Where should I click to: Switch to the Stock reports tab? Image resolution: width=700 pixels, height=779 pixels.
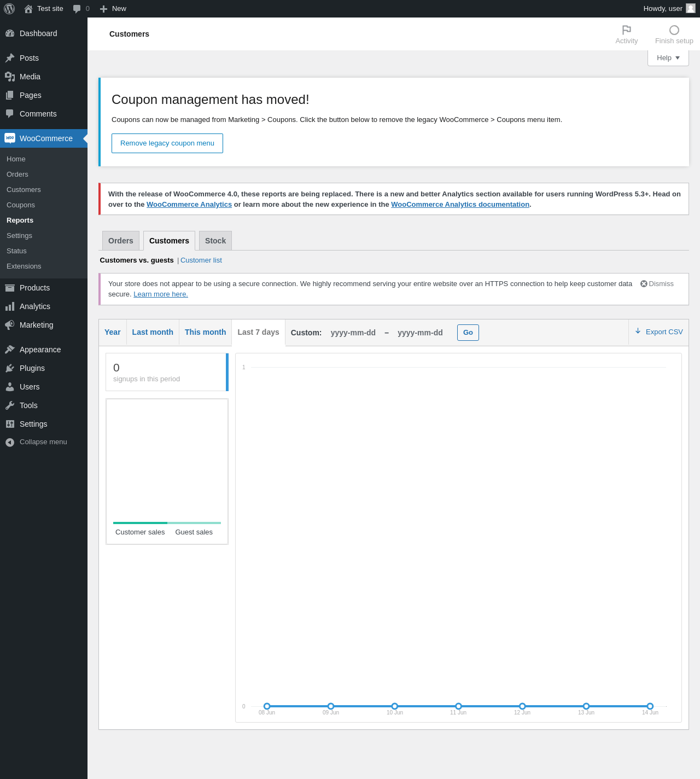click(215, 241)
